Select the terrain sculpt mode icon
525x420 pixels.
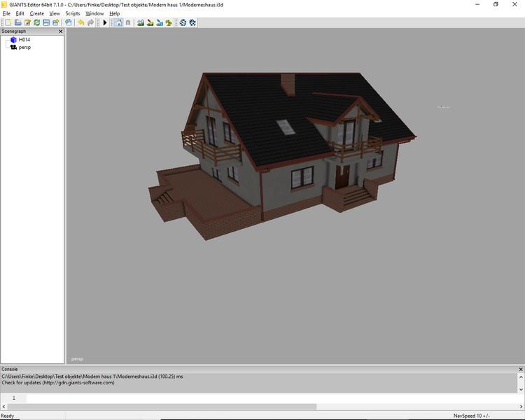[x=141, y=22]
